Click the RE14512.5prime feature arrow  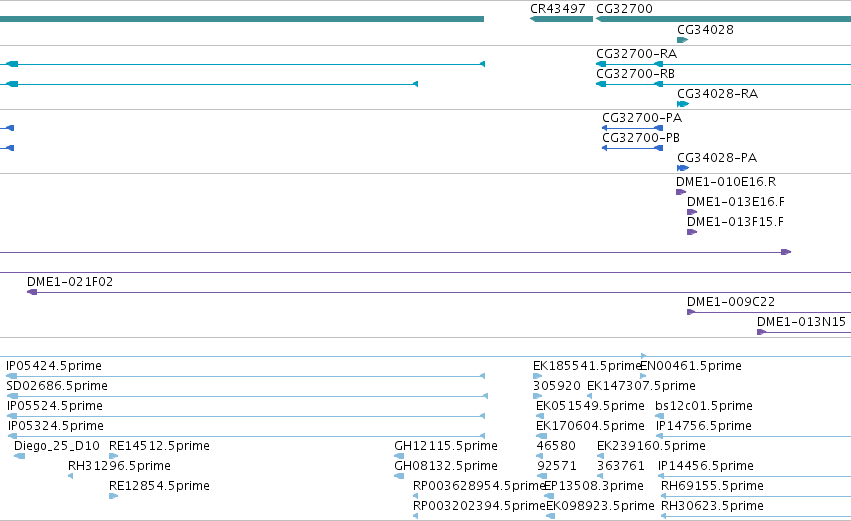[x=113, y=456]
